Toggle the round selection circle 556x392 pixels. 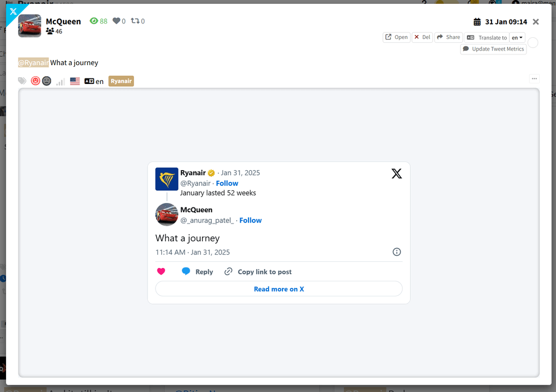(533, 43)
